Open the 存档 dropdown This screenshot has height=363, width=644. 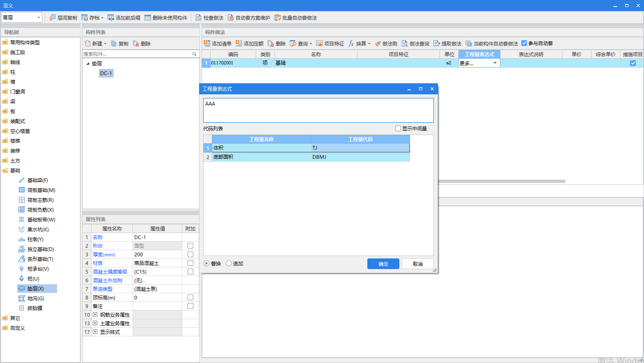tap(102, 18)
